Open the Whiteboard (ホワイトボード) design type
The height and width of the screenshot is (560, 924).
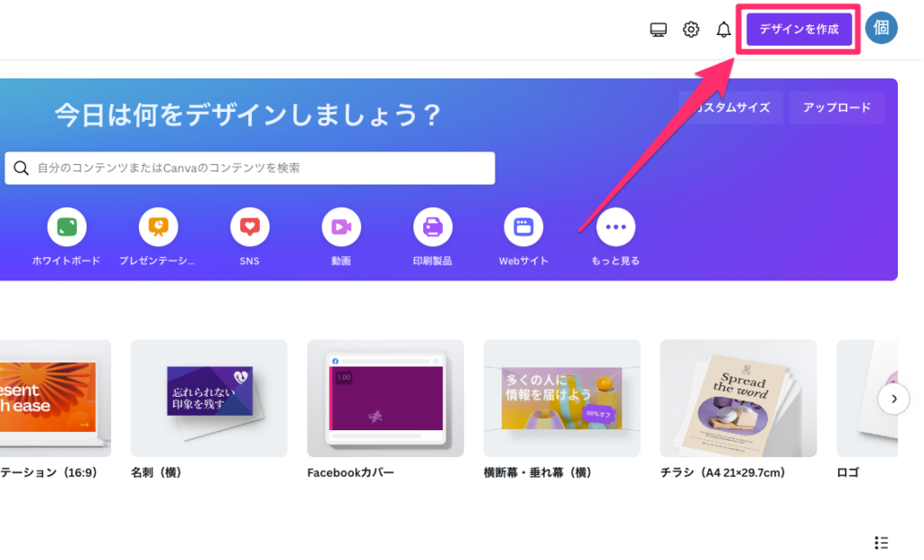(67, 227)
